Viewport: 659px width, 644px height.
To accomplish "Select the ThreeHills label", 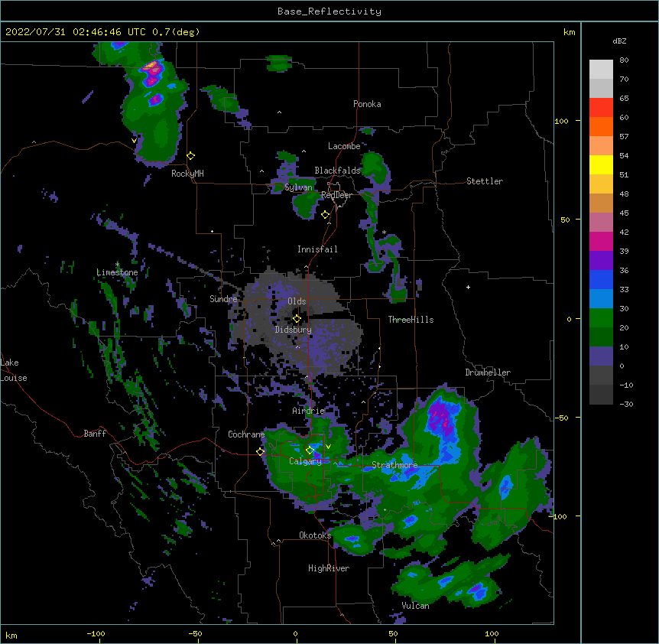I will click(x=411, y=320).
